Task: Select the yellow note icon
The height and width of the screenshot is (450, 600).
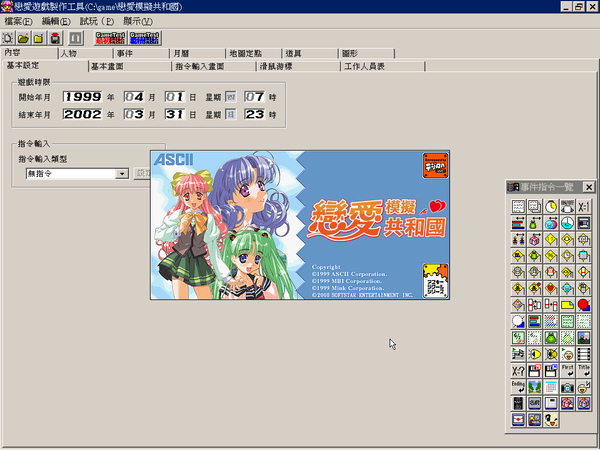Action: click(x=567, y=305)
